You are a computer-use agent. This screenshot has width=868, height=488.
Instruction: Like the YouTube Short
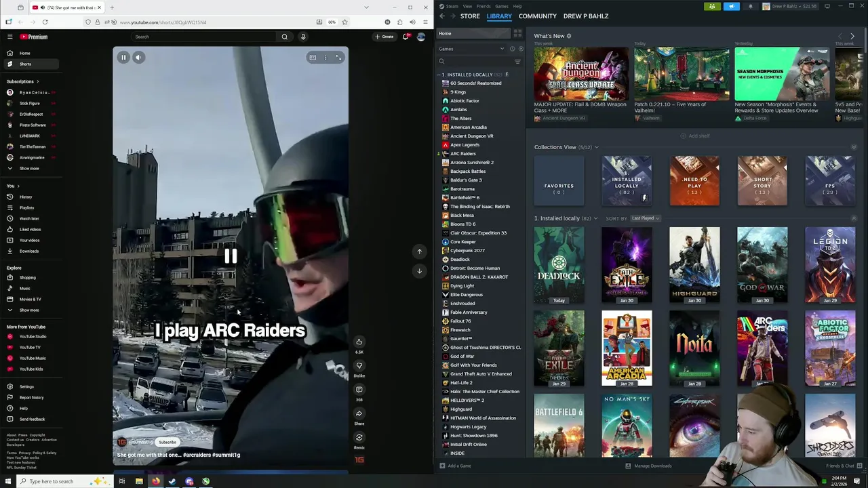point(359,342)
